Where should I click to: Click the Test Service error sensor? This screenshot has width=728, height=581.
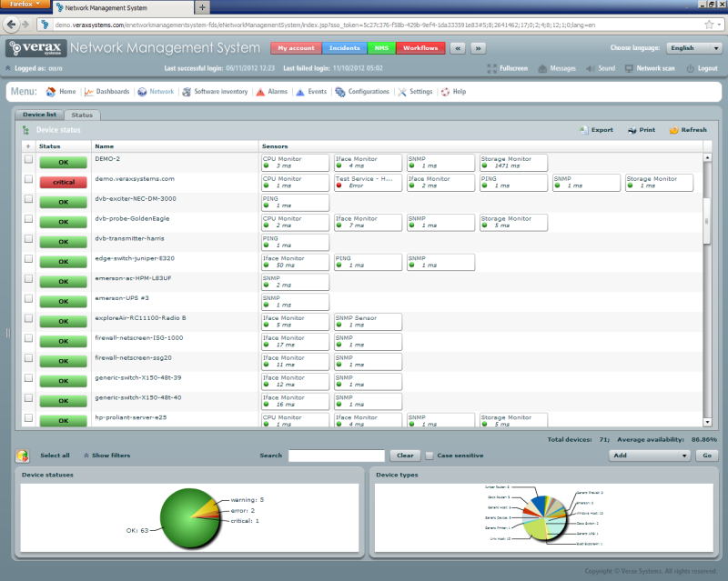point(369,183)
